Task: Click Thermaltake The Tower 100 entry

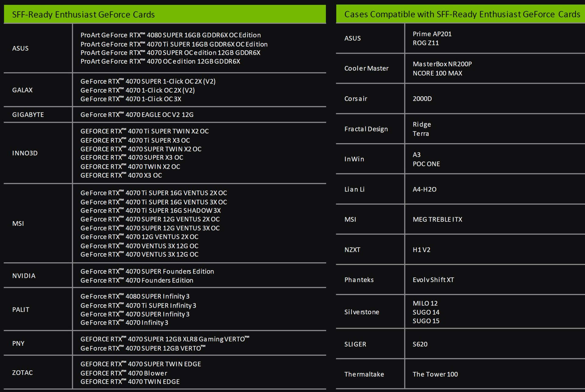Action: [x=435, y=374]
